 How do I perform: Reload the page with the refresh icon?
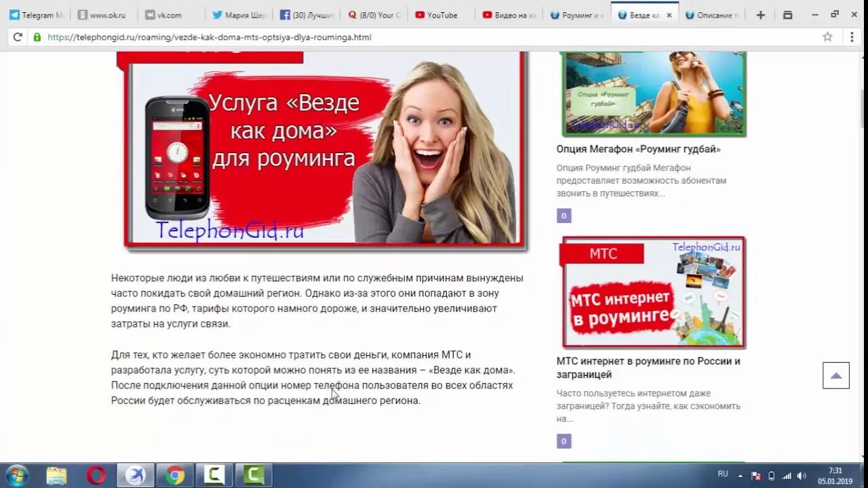(18, 37)
